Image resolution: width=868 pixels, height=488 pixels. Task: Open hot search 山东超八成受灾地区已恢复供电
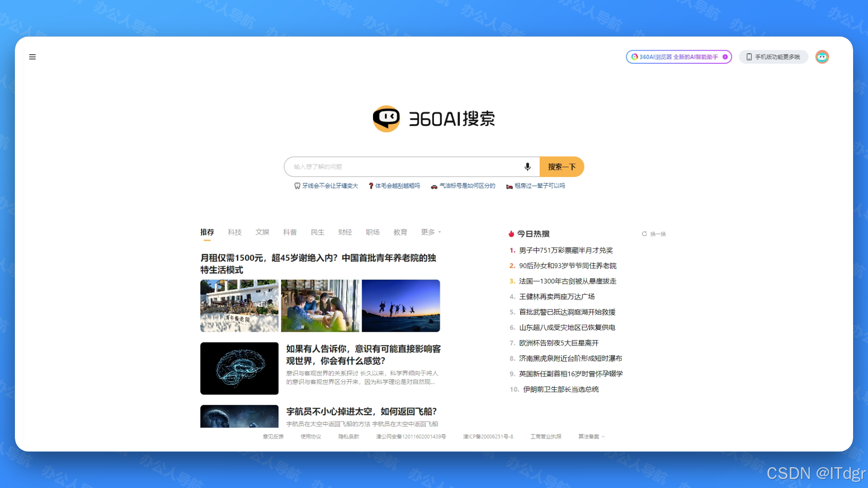click(567, 328)
